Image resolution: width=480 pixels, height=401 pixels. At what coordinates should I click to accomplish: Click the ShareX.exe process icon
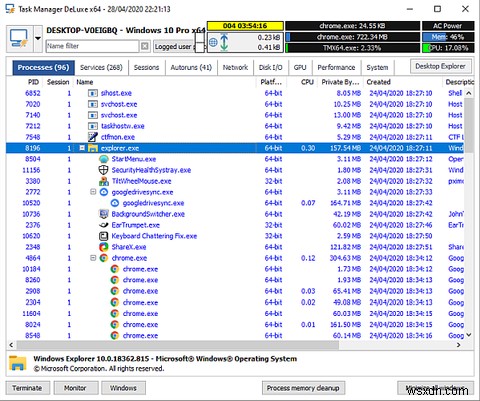[104, 247]
